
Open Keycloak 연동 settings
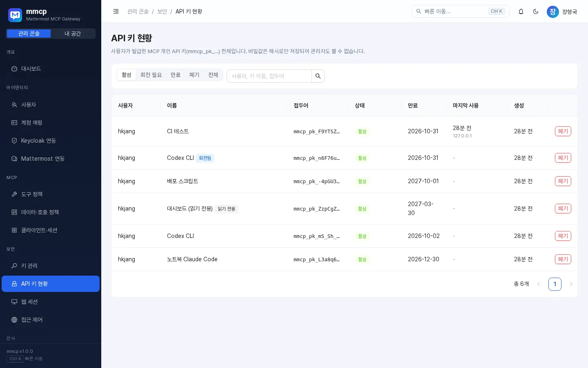point(51,141)
